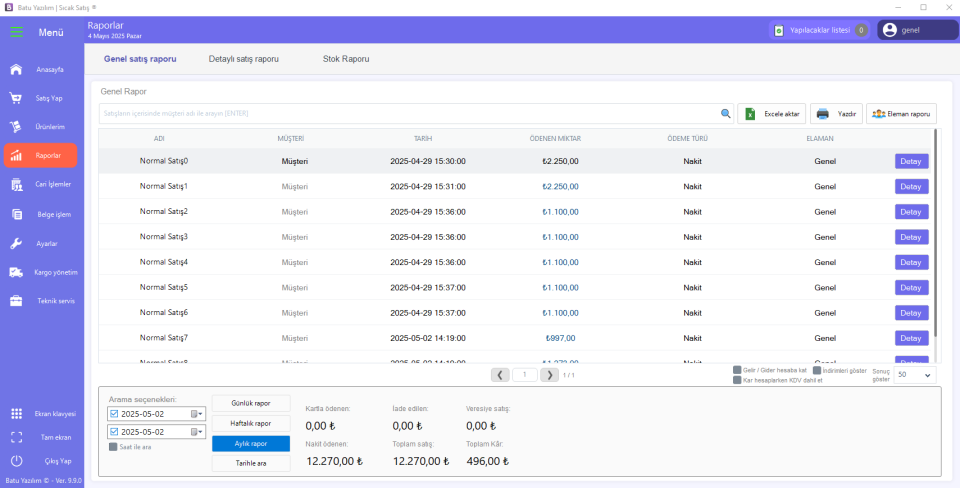The height and width of the screenshot is (488, 960).
Task: Click the page number input field
Action: click(525, 375)
